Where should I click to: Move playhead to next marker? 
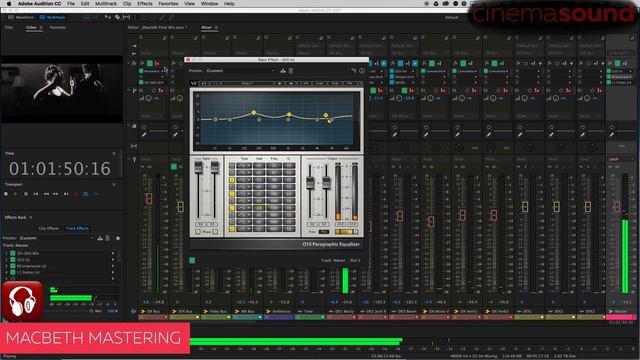(x=66, y=194)
